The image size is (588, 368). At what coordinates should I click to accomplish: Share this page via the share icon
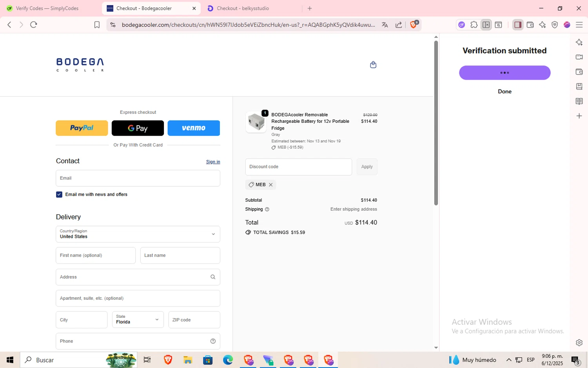click(x=399, y=25)
